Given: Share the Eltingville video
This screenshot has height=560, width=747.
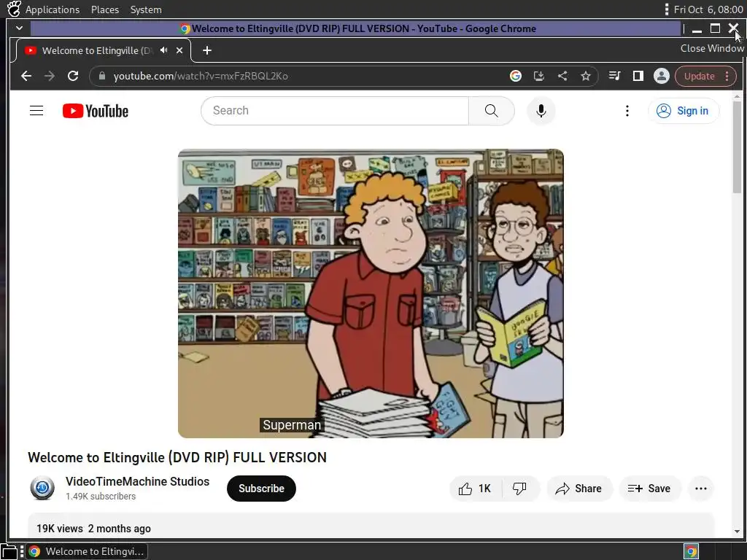Looking at the screenshot, I should click(x=578, y=489).
